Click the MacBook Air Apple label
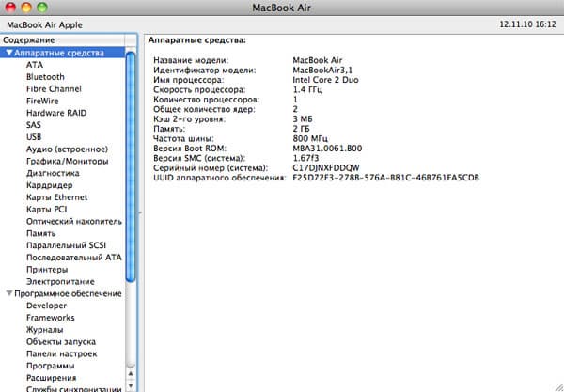 [44, 25]
